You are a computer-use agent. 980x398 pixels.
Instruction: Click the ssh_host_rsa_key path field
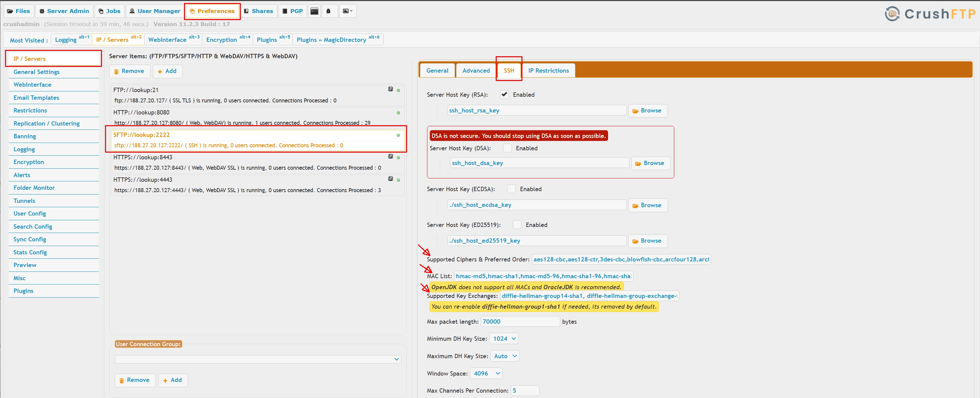[537, 110]
